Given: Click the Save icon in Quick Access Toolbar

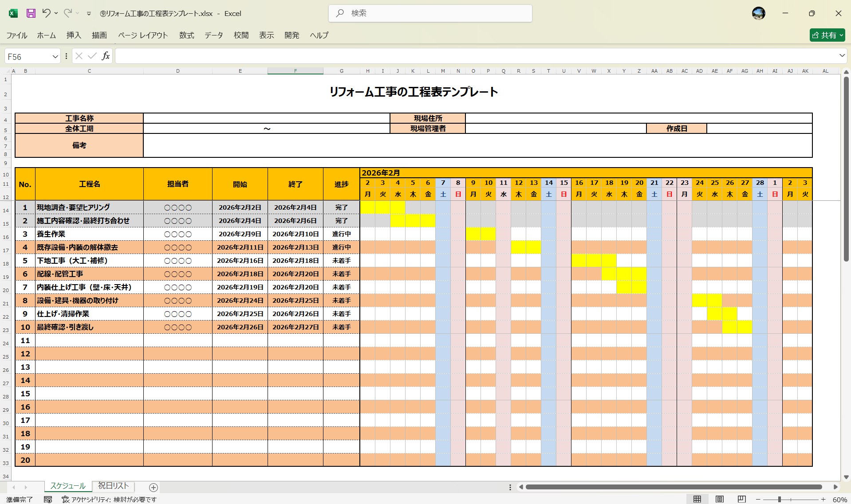Looking at the screenshot, I should (30, 13).
